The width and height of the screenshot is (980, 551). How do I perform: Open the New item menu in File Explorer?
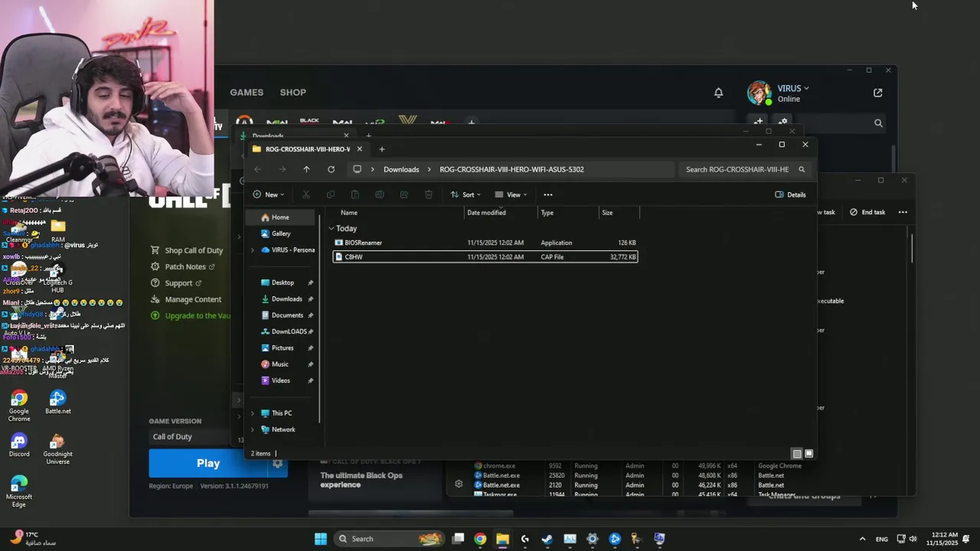coord(268,194)
